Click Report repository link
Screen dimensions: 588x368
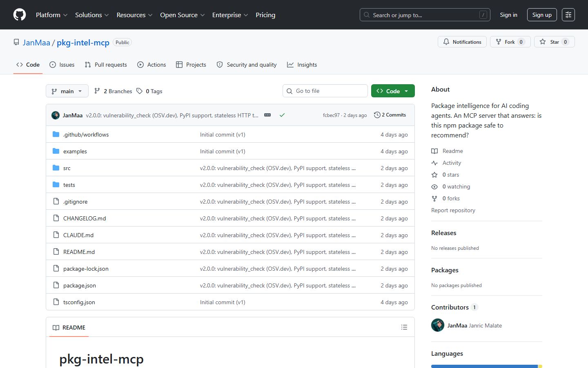tap(453, 210)
